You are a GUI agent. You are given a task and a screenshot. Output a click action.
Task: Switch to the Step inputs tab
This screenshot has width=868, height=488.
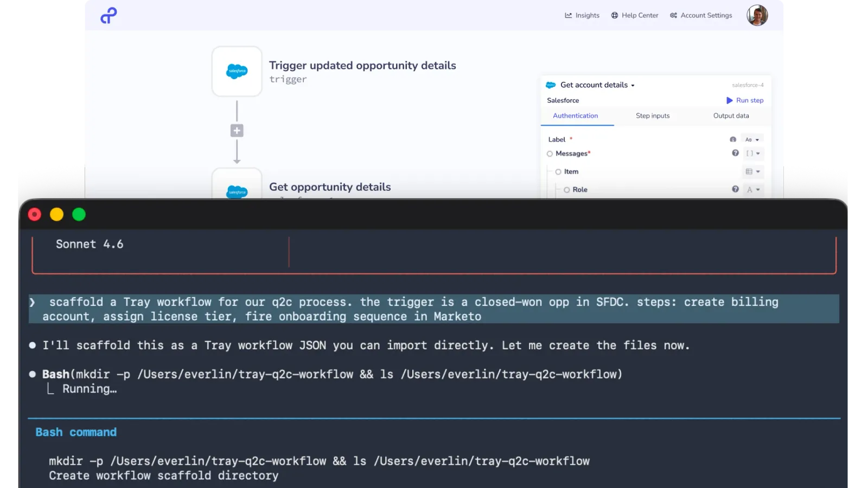(x=653, y=115)
